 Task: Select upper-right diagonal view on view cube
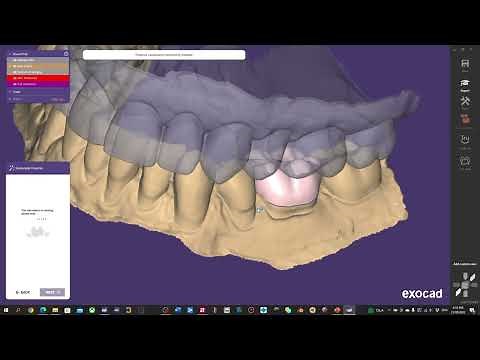[473, 277]
